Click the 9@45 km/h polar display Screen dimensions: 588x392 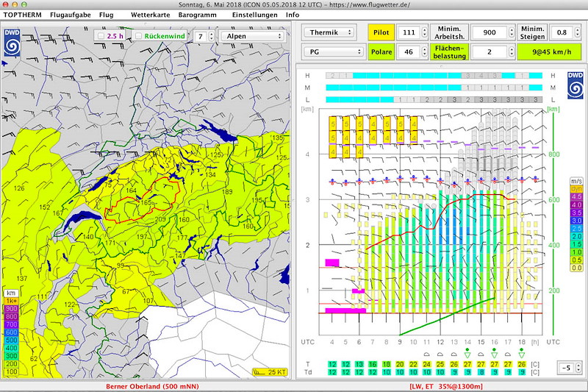[x=549, y=51]
